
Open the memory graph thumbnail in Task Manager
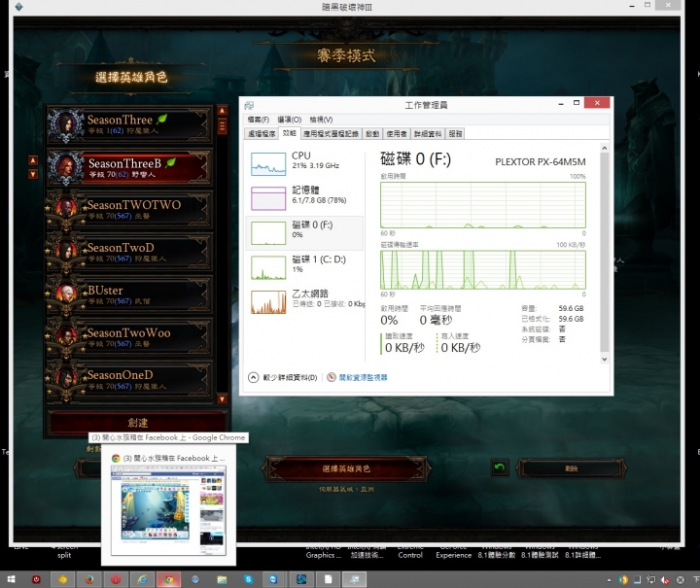coord(268,198)
